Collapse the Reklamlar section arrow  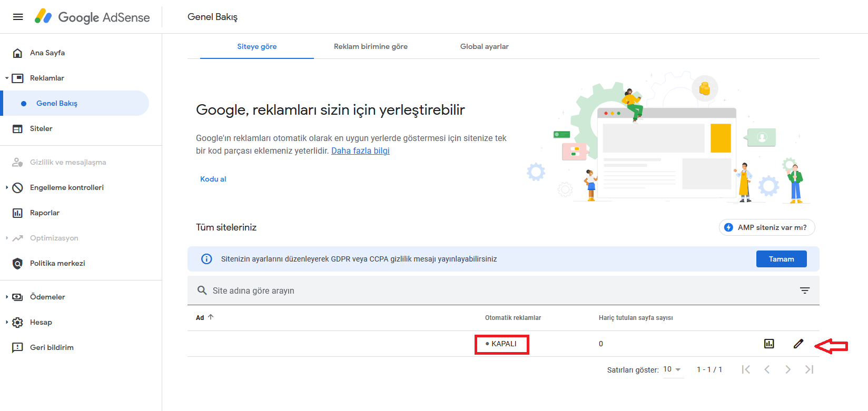point(7,78)
